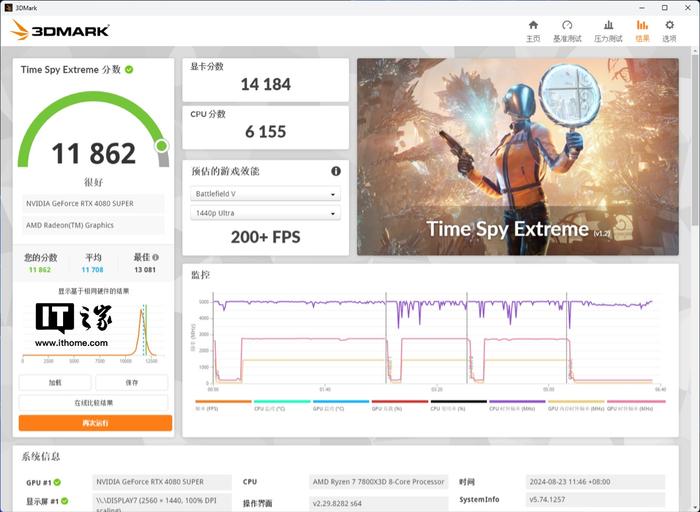700x512 pixels.
Task: Click your score value 11 862 in green
Action: point(40,270)
